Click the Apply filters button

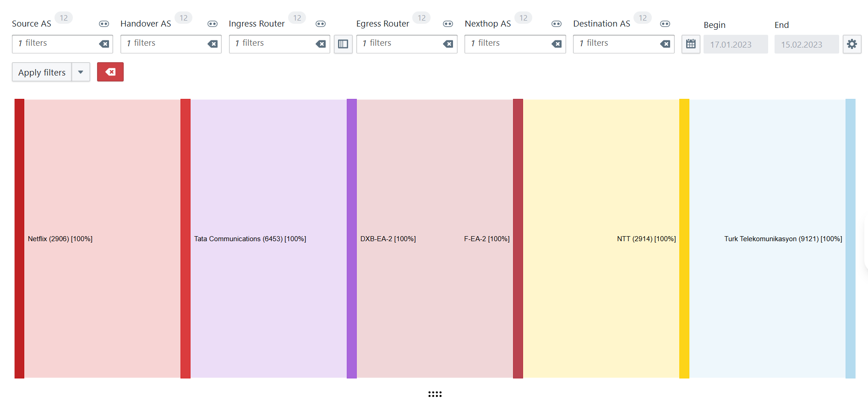point(42,72)
